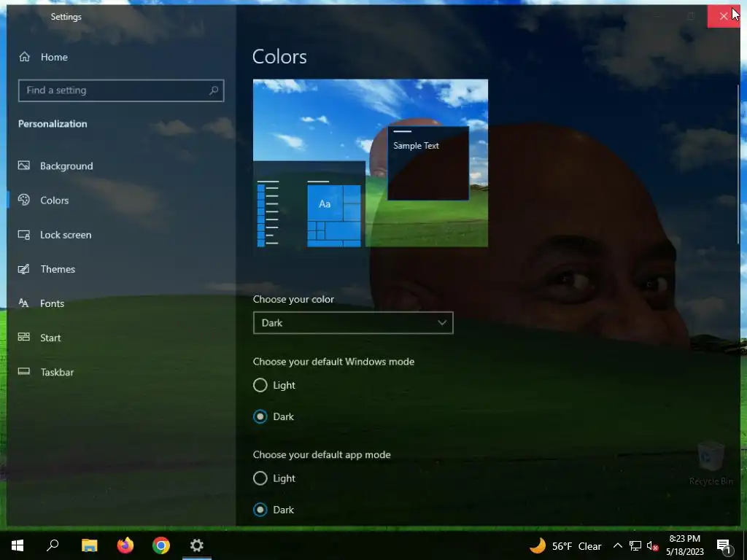This screenshot has width=747, height=560.
Task: Launch File Explorer from taskbar
Action: pyautogui.click(x=89, y=545)
